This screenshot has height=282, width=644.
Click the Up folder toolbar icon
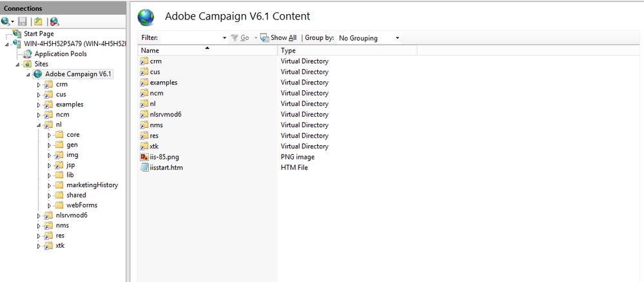click(39, 21)
